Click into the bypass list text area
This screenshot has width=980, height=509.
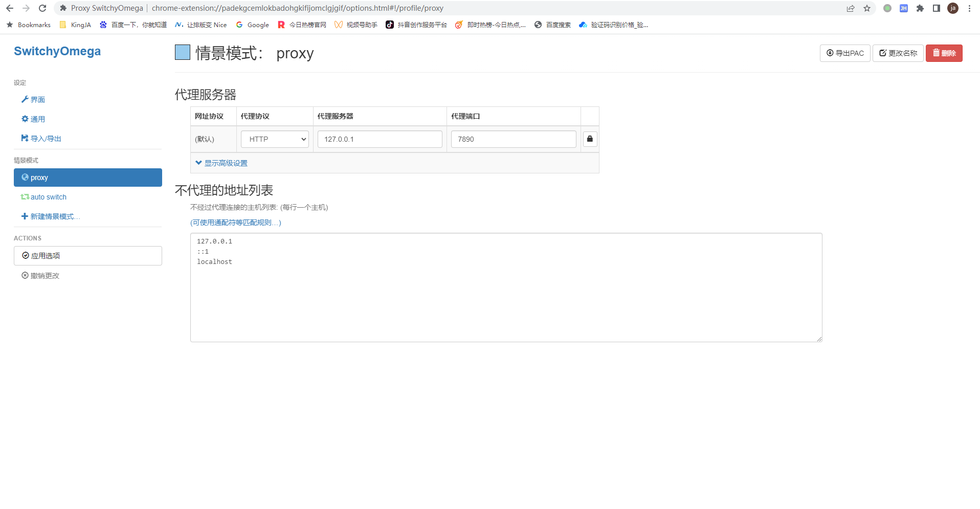[506, 287]
